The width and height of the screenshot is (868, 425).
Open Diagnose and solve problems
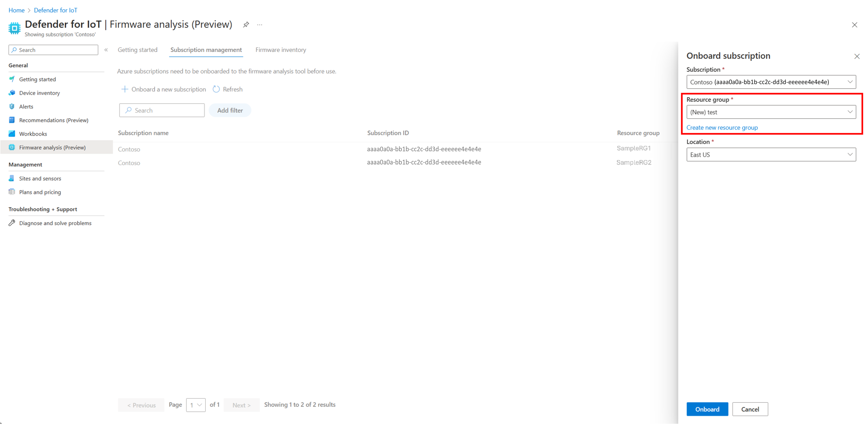(x=55, y=223)
